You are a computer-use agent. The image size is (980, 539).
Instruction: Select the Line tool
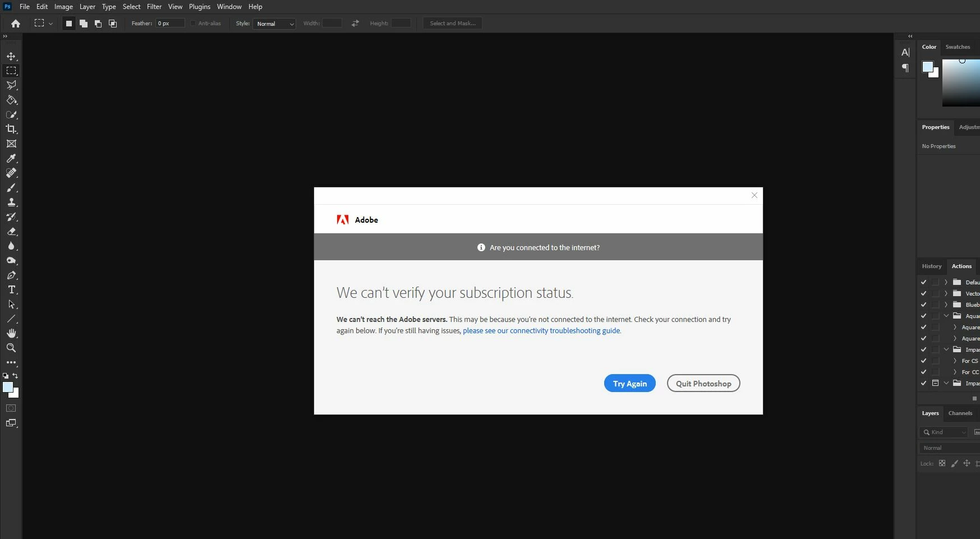(x=11, y=319)
